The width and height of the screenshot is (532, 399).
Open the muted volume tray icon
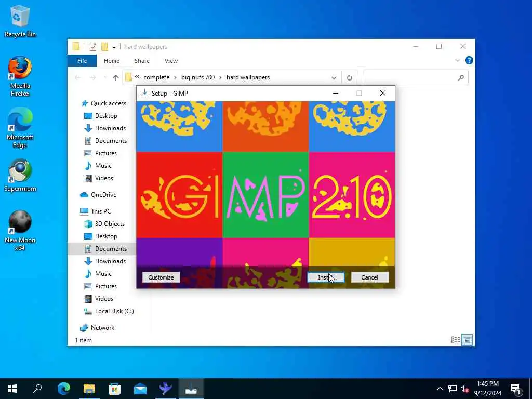pos(465,389)
